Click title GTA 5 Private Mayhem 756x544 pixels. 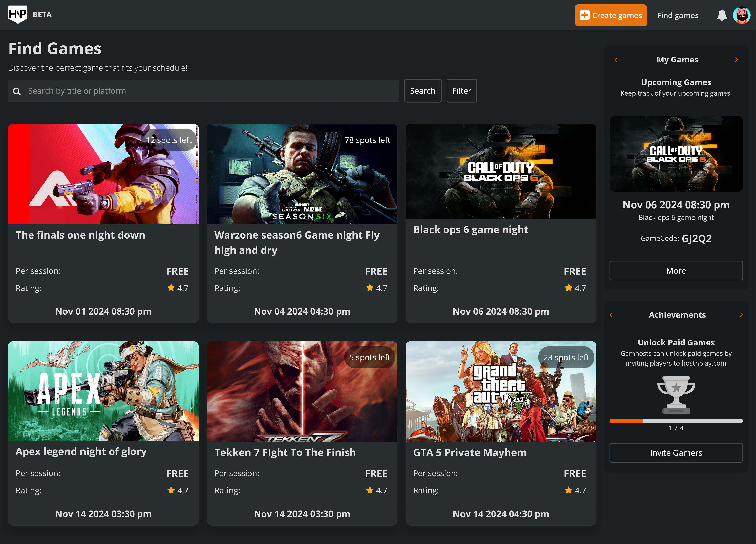point(470,452)
